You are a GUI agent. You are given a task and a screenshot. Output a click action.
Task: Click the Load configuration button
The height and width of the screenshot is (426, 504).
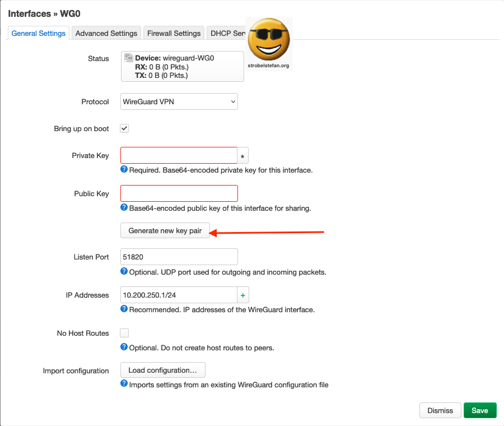click(x=162, y=370)
